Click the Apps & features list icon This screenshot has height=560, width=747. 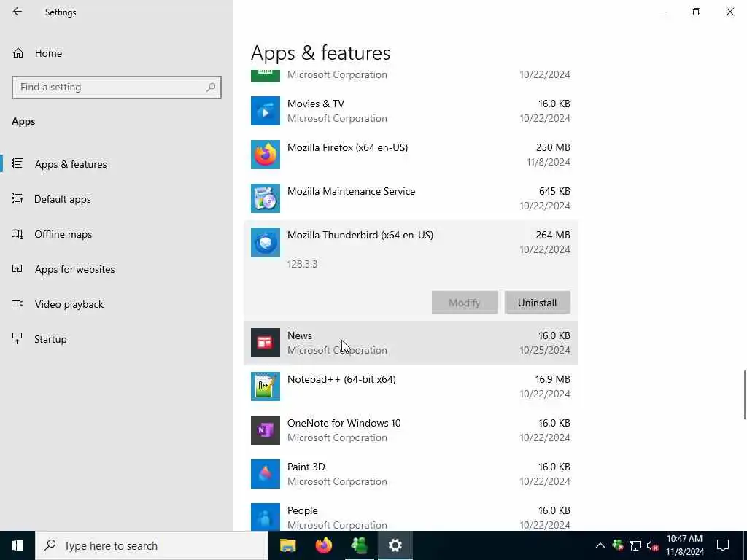[18, 163]
